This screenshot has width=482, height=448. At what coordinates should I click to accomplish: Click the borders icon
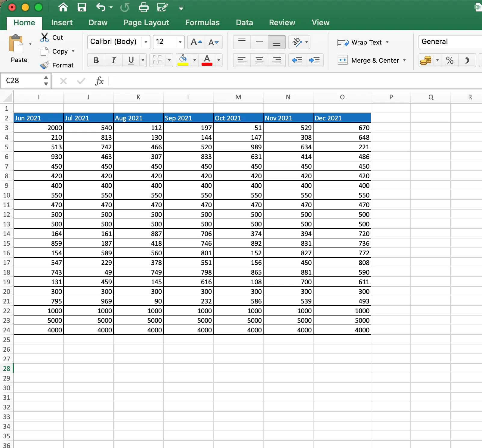coord(158,60)
